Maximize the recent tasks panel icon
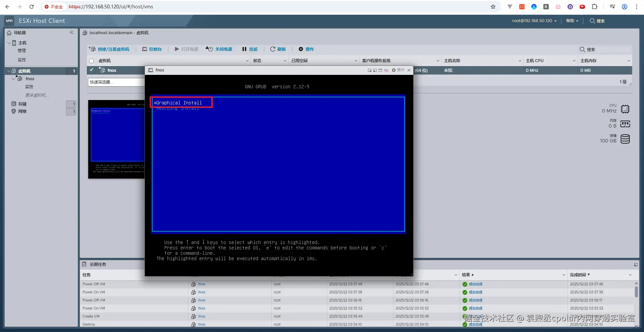 tap(636, 265)
